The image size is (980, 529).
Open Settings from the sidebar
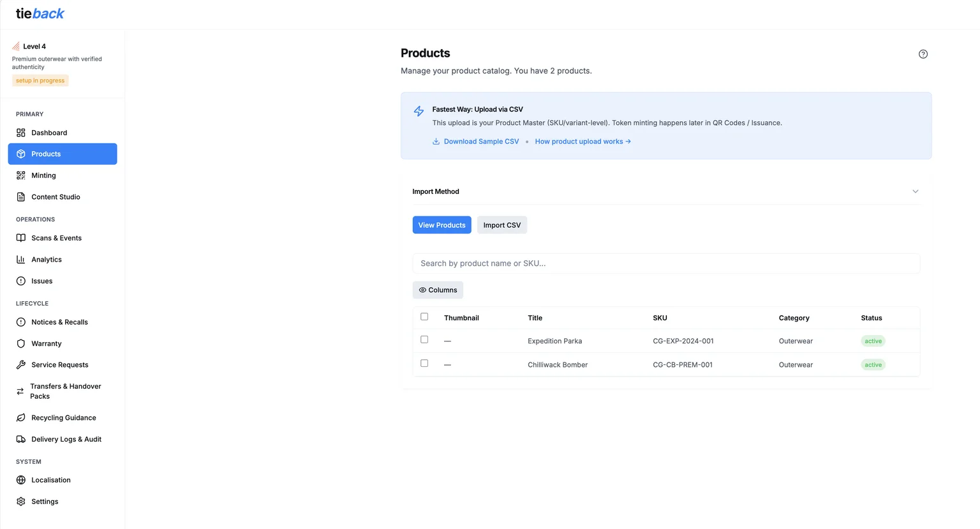click(x=45, y=501)
